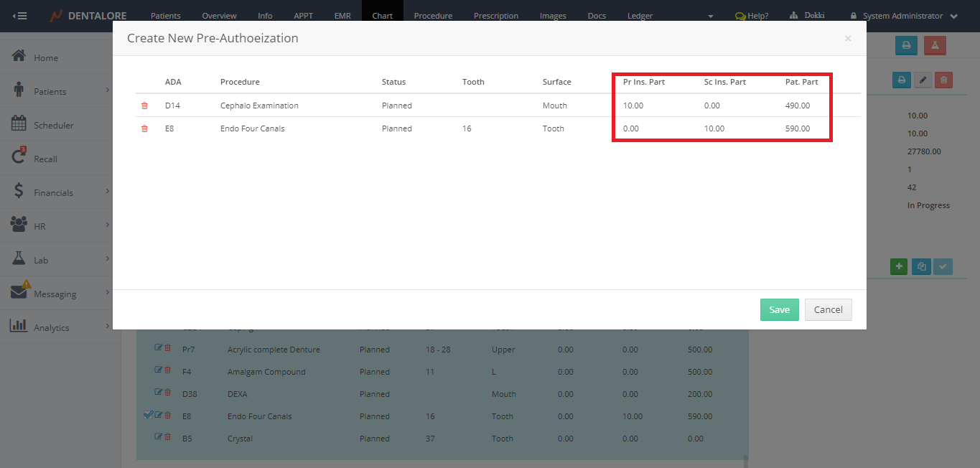980x468 pixels.
Task: Click the hamburger menu collapse icon
Action: [x=20, y=16]
